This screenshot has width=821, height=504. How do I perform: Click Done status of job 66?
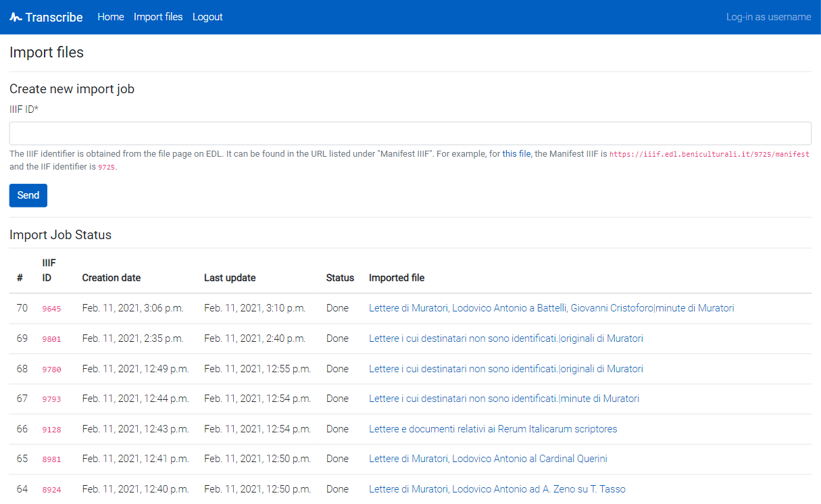pyautogui.click(x=338, y=429)
